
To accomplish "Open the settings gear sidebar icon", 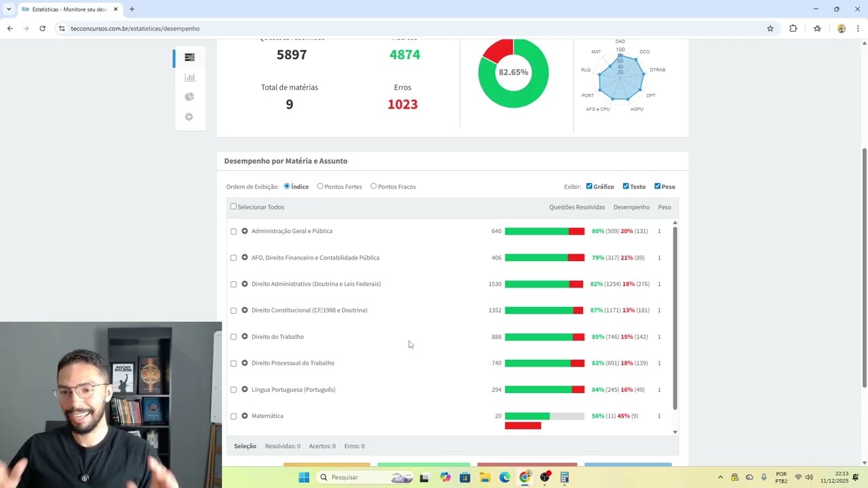I will (x=189, y=117).
